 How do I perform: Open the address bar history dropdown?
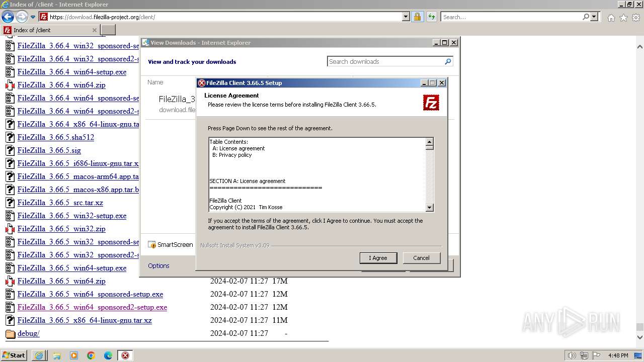pos(406,17)
